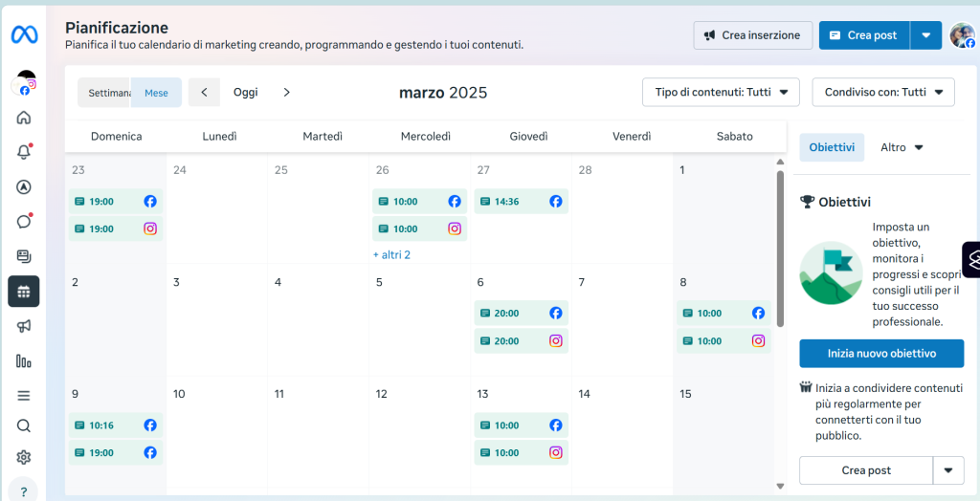Screen dimensions: 980x501
Task: Open the inbox chat bubble icon
Action: (x=24, y=221)
